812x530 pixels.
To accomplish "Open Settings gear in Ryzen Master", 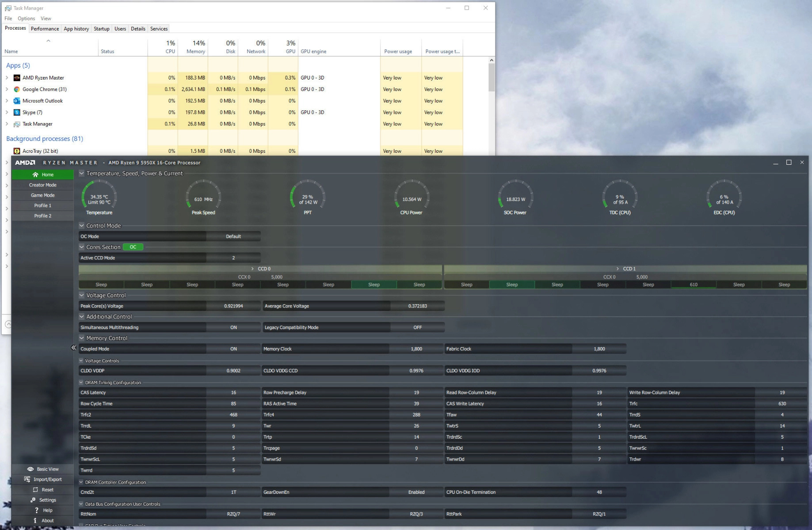I will (x=33, y=500).
